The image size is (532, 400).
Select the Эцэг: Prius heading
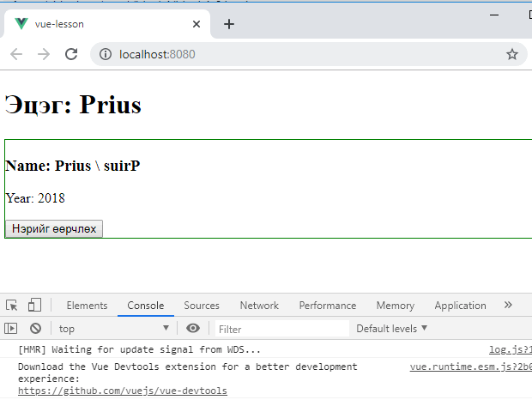click(73, 105)
